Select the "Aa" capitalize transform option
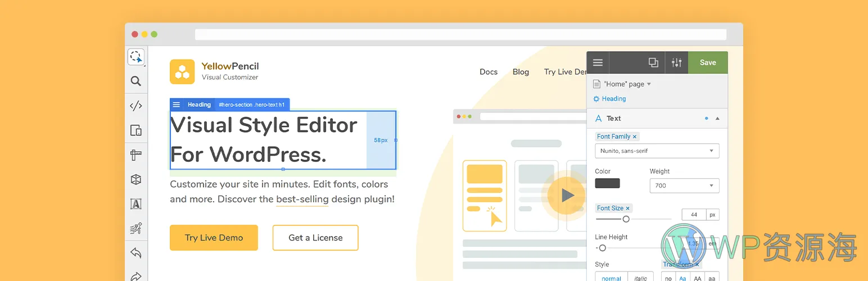The image size is (868, 281). tap(682, 278)
